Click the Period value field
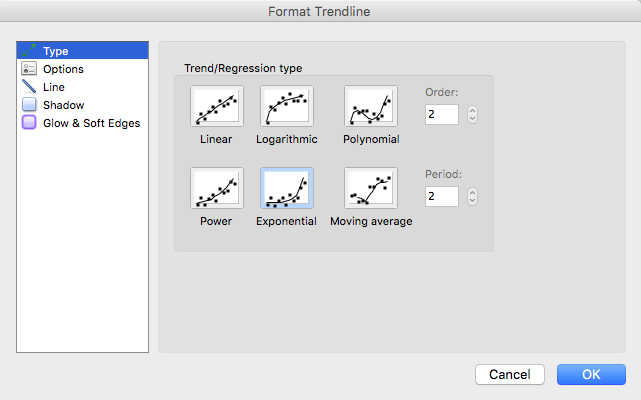Image resolution: width=641 pixels, height=400 pixels. coord(442,196)
